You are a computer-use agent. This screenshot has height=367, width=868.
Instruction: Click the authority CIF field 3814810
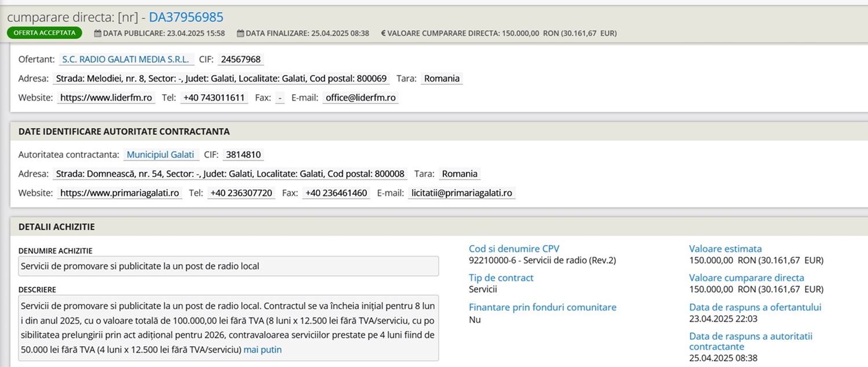tap(244, 155)
